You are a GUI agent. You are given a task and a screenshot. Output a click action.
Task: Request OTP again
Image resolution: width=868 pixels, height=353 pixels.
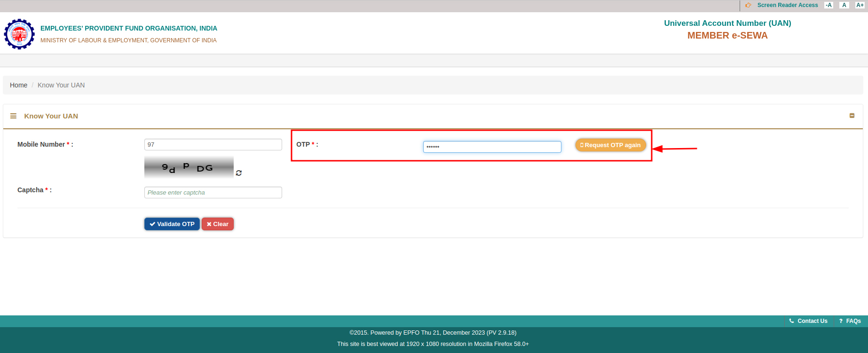point(610,145)
